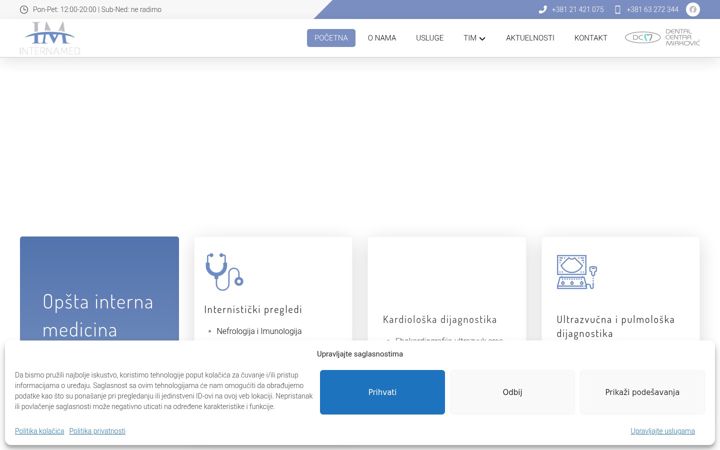Open the AKTUELNOSTI menu item
This screenshot has width=720, height=450.
530,38
